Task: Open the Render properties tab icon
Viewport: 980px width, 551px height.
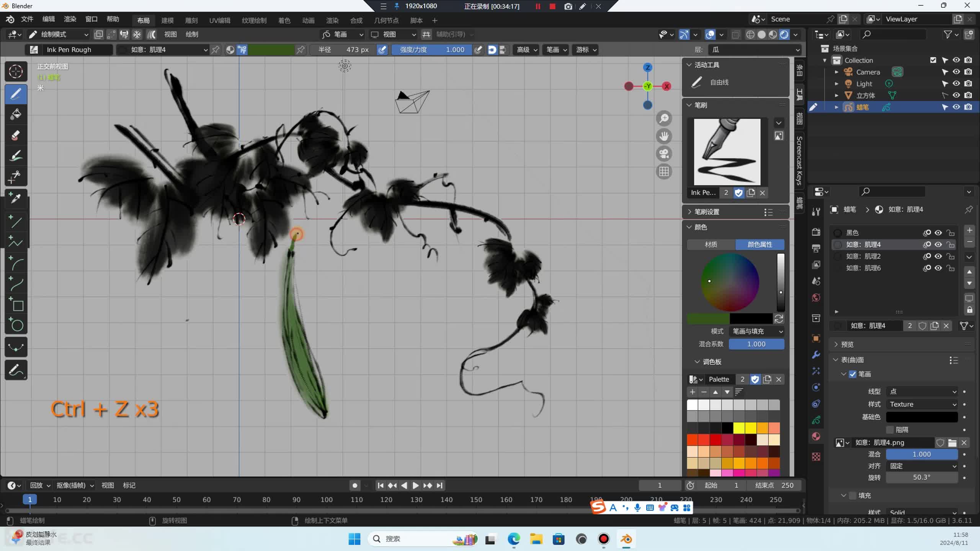Action: pos(816,232)
